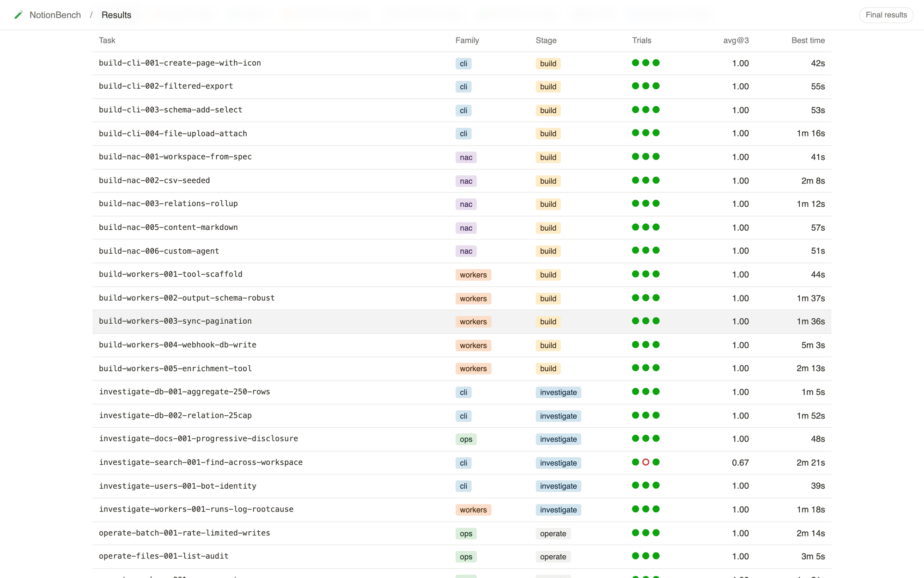Open task build-workers-003-sync-pagination
Viewport: 924px width, 578px height.
pos(175,321)
